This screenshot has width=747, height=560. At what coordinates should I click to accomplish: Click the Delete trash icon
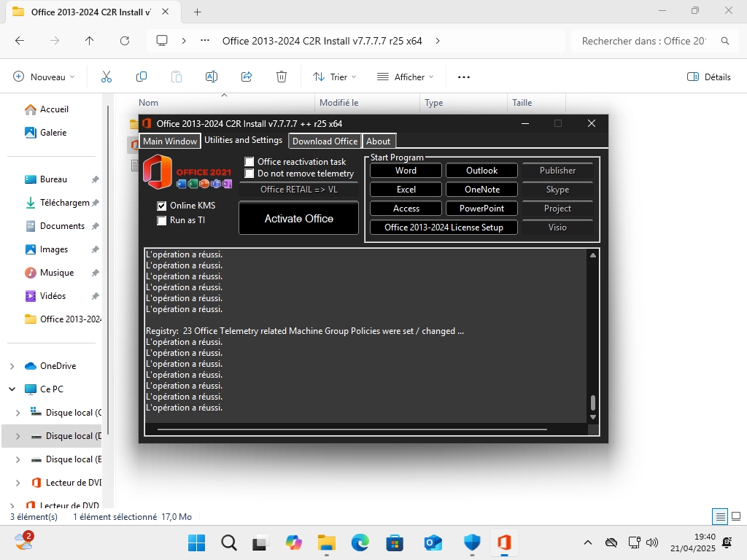[x=282, y=77]
